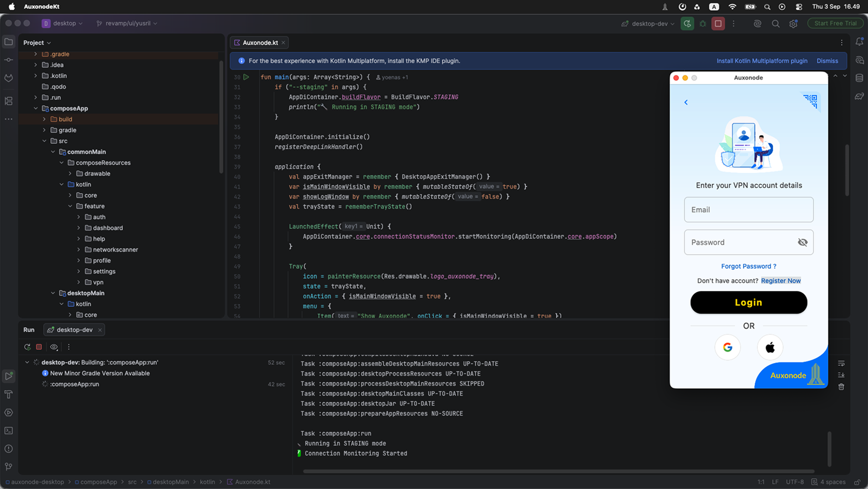Stop button in the Run panel
This screenshot has width=868, height=489.
tap(39, 347)
